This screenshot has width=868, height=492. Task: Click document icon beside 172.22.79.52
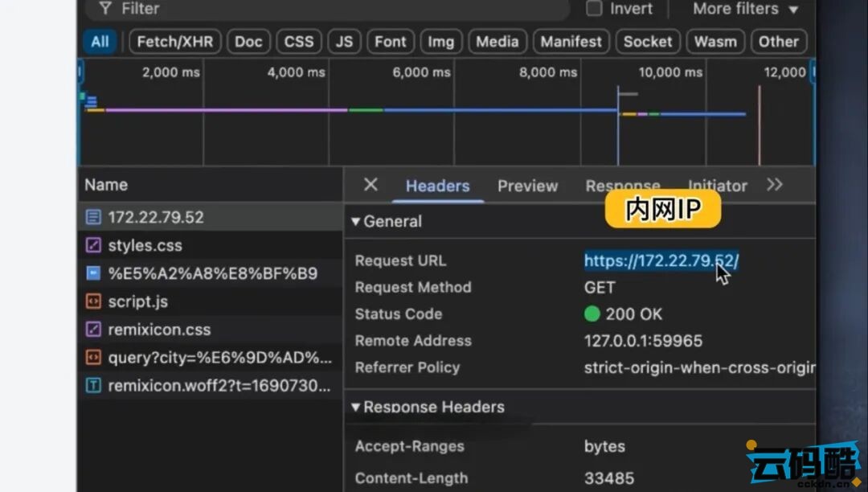pyautogui.click(x=93, y=217)
